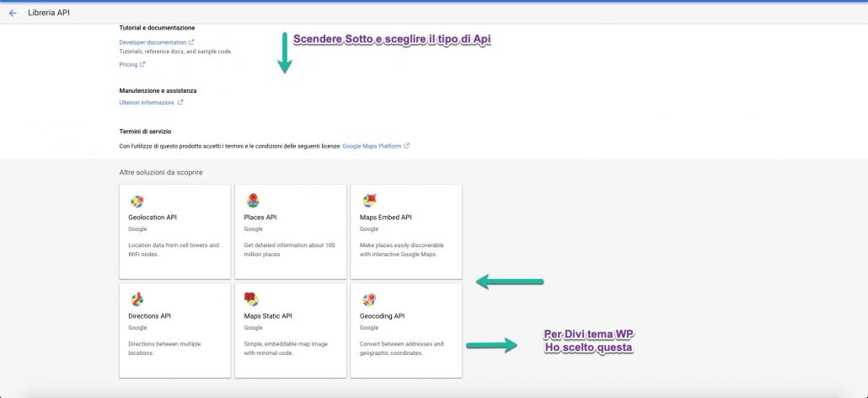Open the Google Maps Platform license link

click(372, 146)
